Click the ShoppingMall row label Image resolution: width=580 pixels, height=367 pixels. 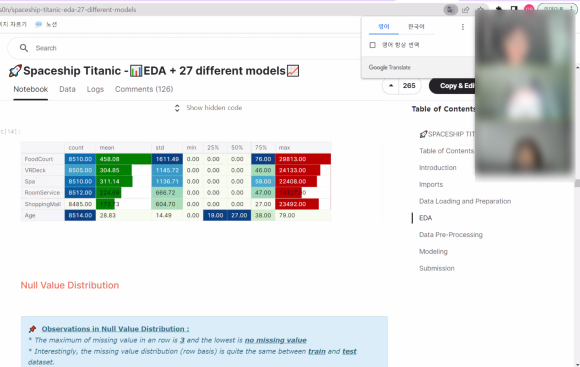tap(43, 204)
